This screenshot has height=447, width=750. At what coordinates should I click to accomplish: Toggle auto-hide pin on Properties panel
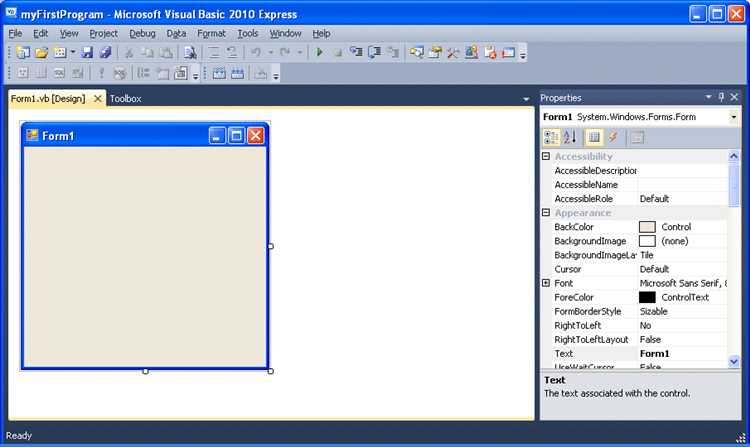(721, 97)
